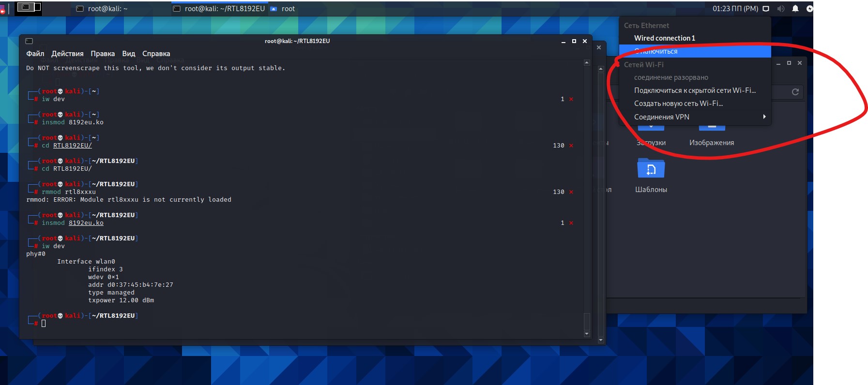Image resolution: width=868 pixels, height=385 pixels.
Task: Click the network connection tray icon
Action: click(766, 9)
